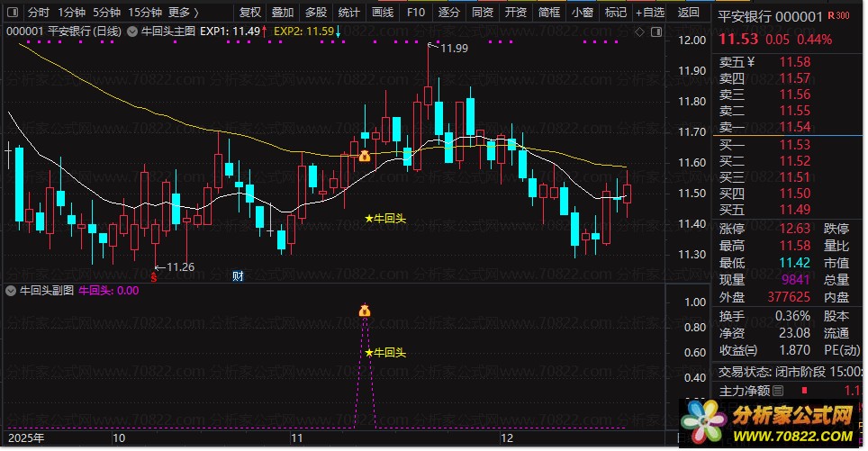The height and width of the screenshot is (451, 868).
Task: Click the 牛回头: 0.00 indicator value
Action: [108, 291]
